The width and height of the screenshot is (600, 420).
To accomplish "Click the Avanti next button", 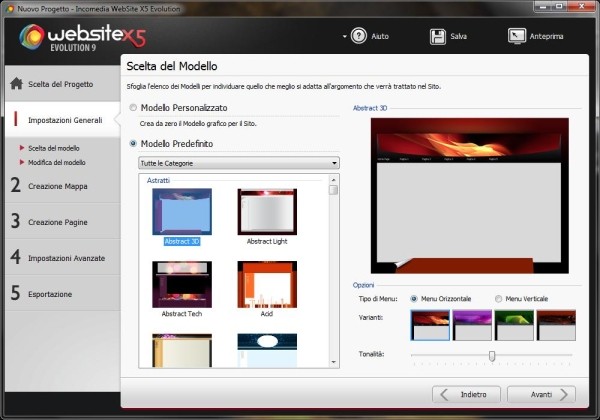I will tap(541, 394).
